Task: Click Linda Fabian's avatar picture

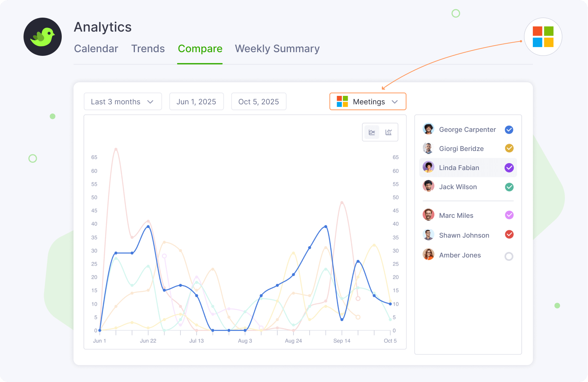Action: [428, 167]
